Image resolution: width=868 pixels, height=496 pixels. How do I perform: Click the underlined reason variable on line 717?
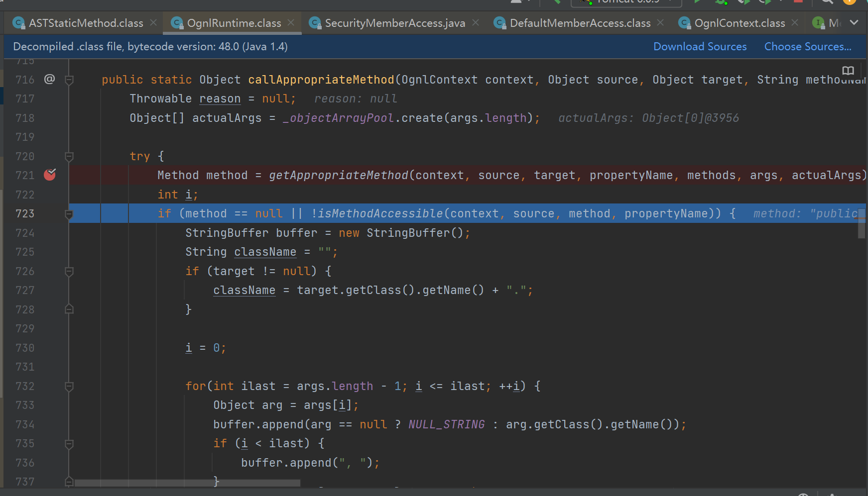pyautogui.click(x=220, y=99)
